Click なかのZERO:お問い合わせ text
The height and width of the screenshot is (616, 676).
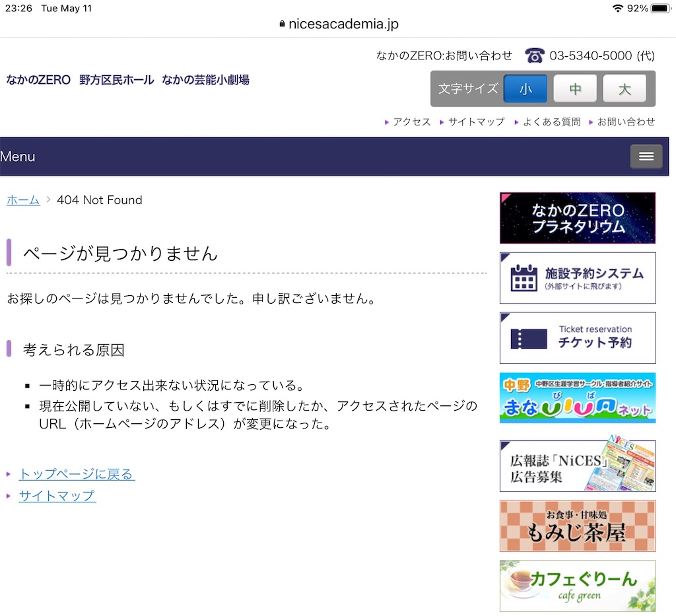coord(444,55)
